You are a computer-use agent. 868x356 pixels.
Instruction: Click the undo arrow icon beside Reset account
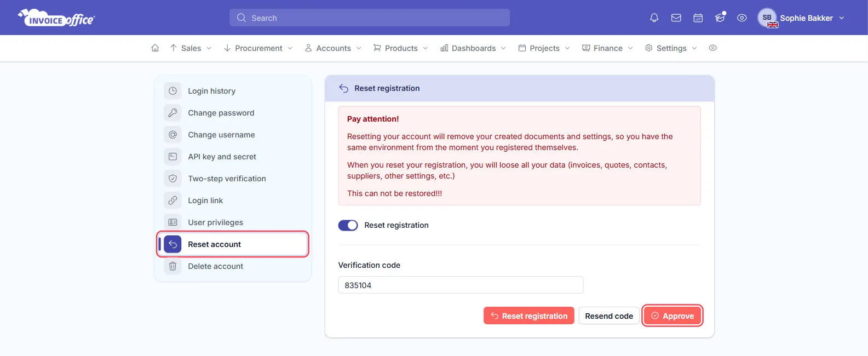173,244
